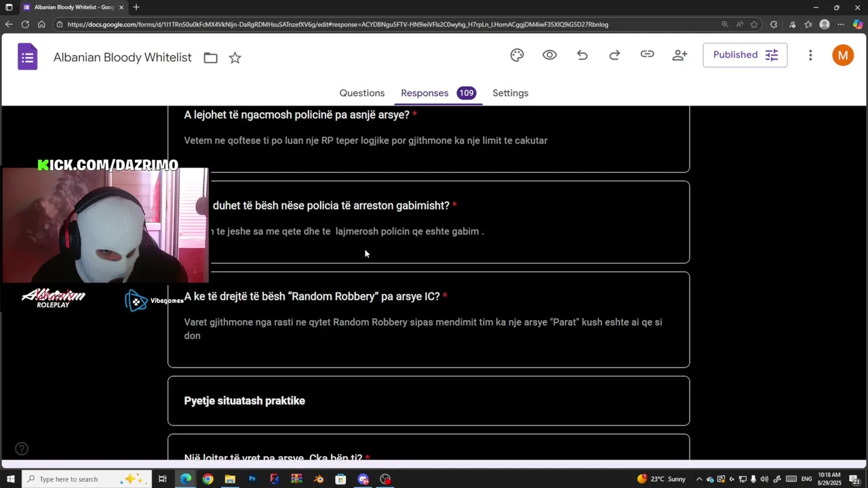Select answer about teasing police limit

click(x=366, y=140)
